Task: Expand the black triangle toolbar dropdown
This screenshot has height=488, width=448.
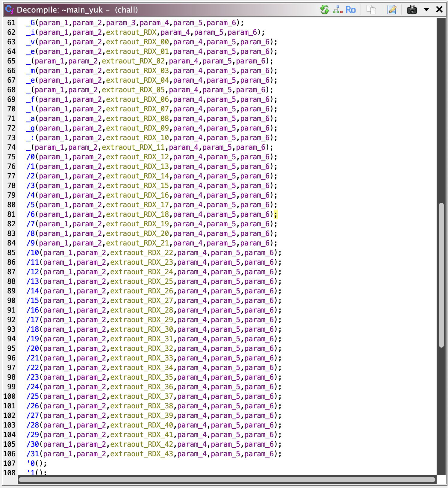Action: click(426, 10)
